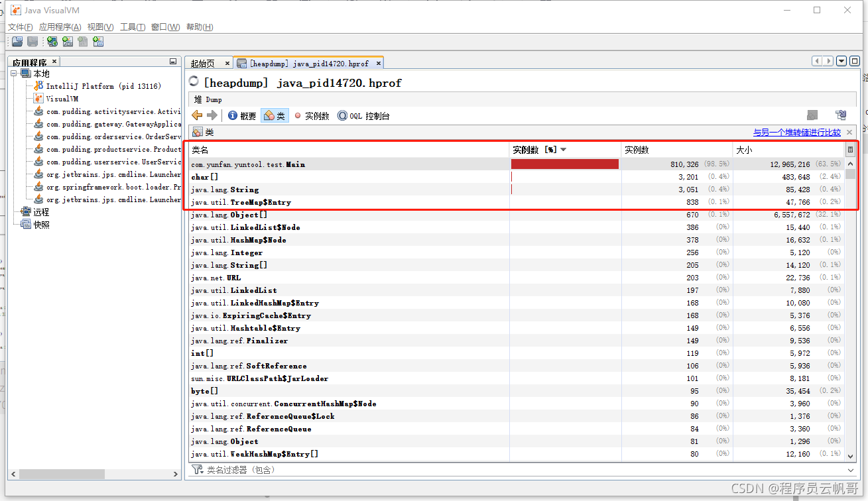Click the Load file toolbar icon
This screenshot has height=501, width=868.
pos(17,42)
